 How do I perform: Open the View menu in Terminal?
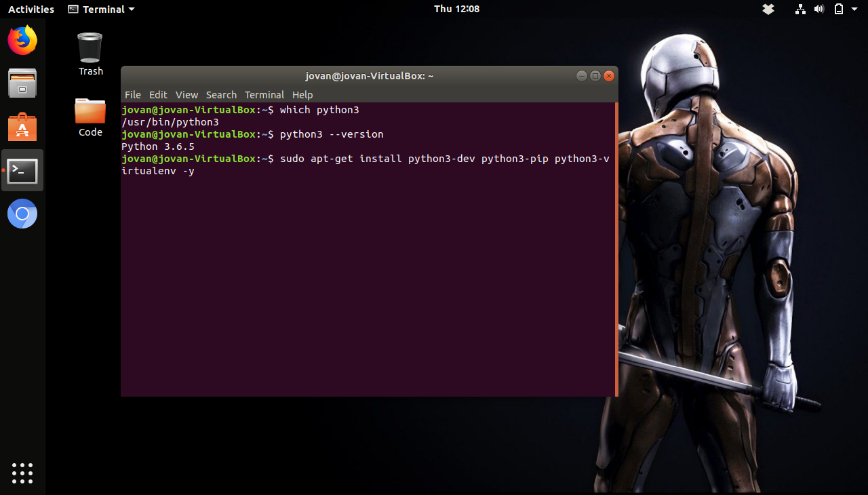coord(186,95)
